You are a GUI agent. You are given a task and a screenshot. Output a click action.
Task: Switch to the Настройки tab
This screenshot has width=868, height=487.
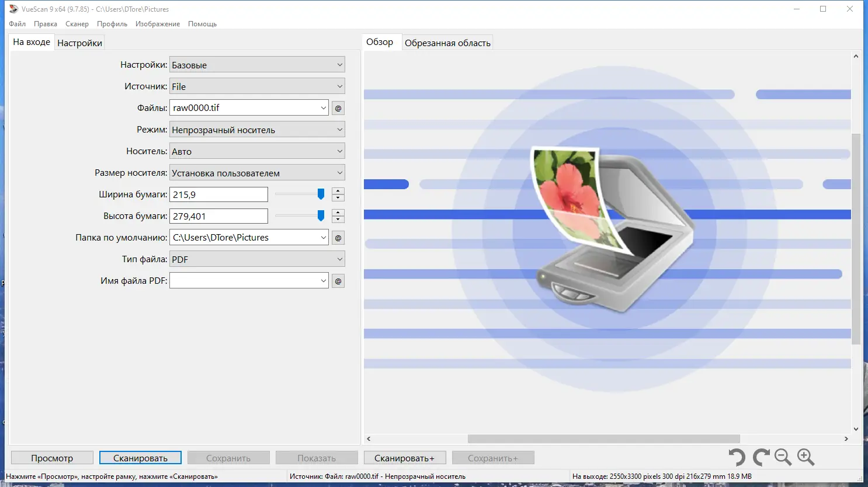pyautogui.click(x=80, y=43)
